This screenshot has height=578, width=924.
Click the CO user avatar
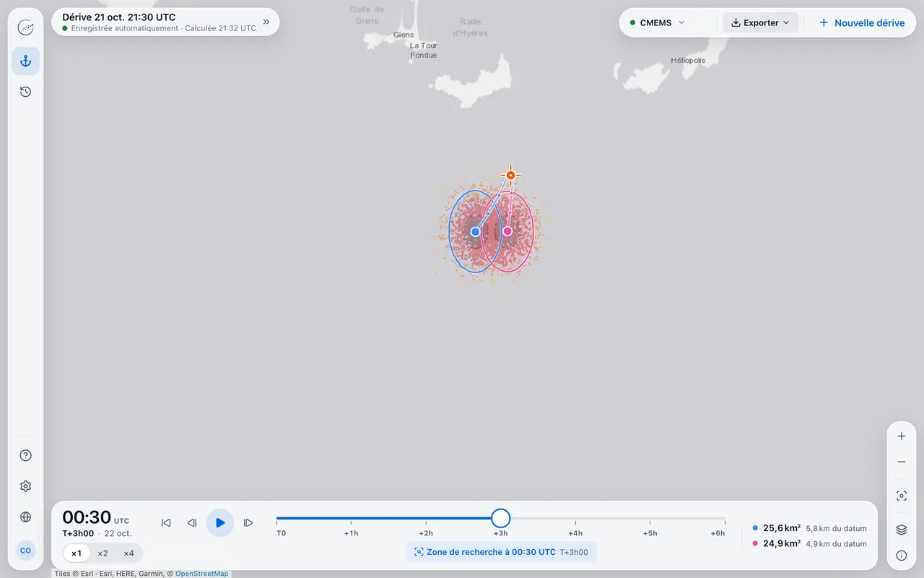point(26,551)
